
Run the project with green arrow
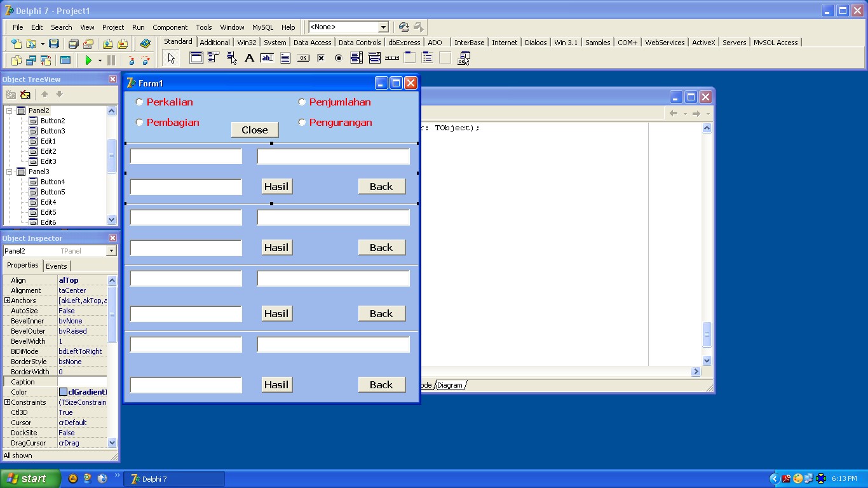click(x=88, y=60)
